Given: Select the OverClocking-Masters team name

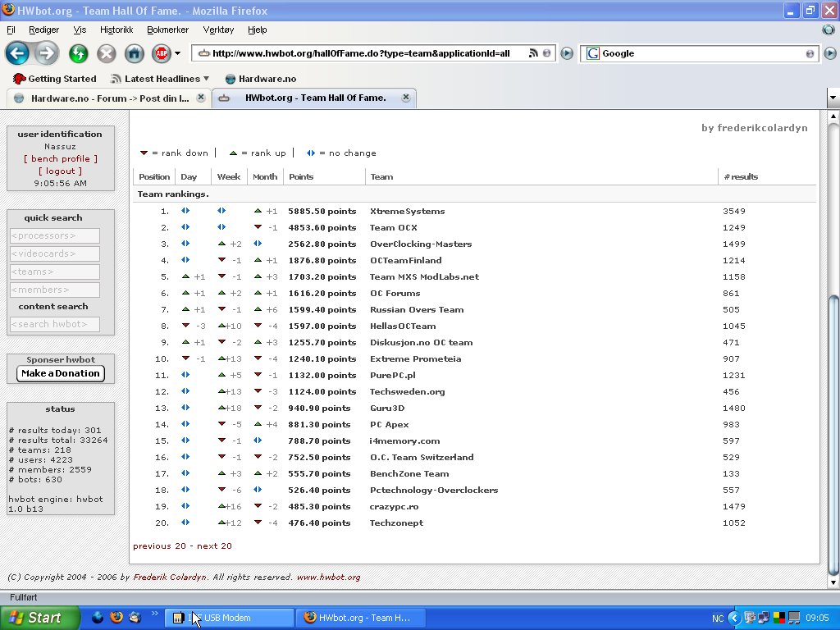Looking at the screenshot, I should (x=421, y=244).
